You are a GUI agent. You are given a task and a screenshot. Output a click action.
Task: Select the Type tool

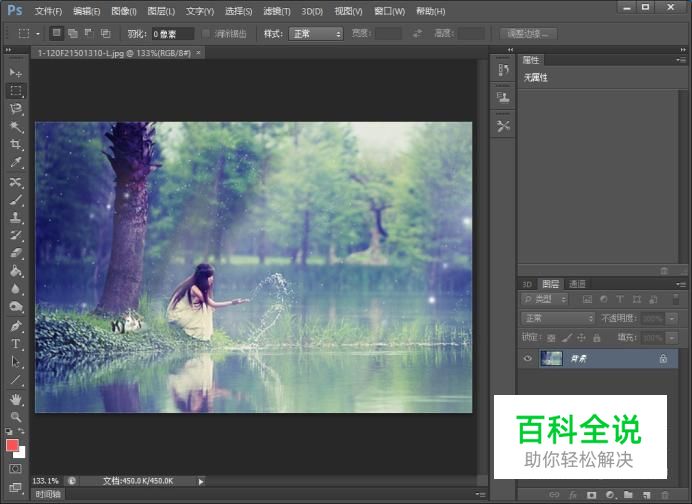[16, 344]
